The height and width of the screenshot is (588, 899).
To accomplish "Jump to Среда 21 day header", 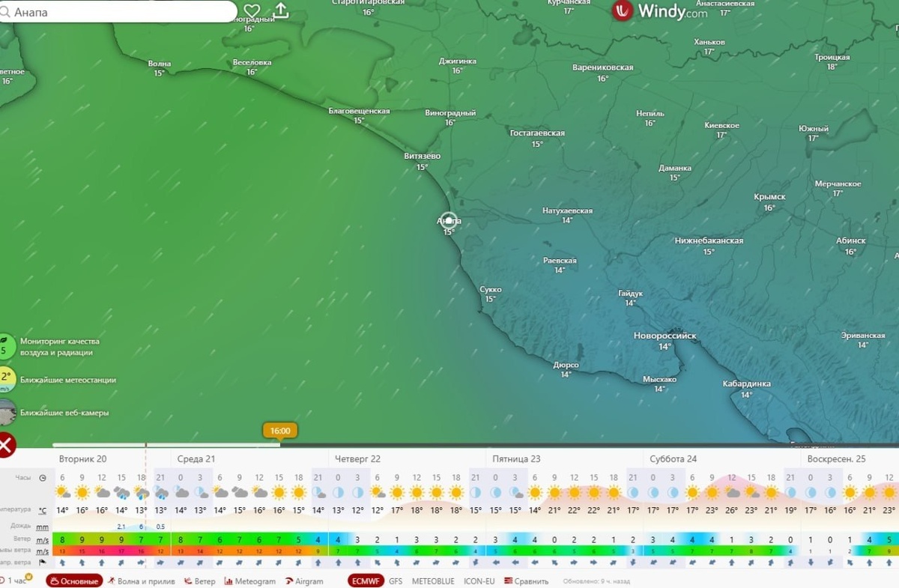I will (196, 458).
